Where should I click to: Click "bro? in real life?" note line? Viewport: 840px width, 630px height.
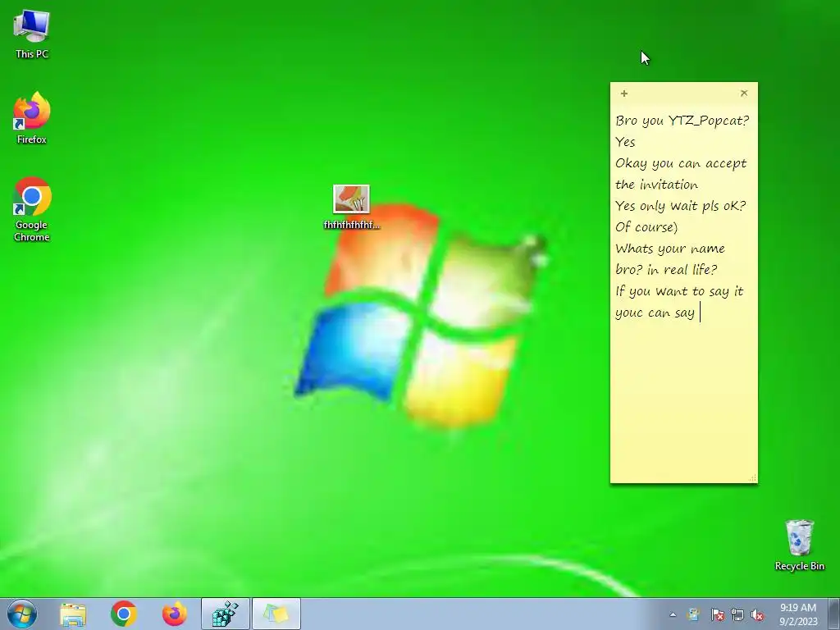coord(666,269)
